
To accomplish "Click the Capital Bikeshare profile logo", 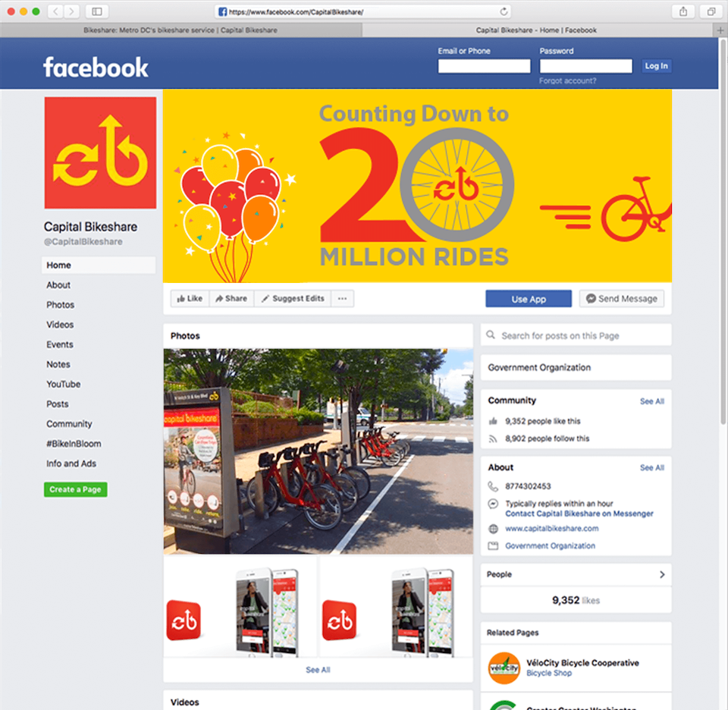I will pos(100,152).
